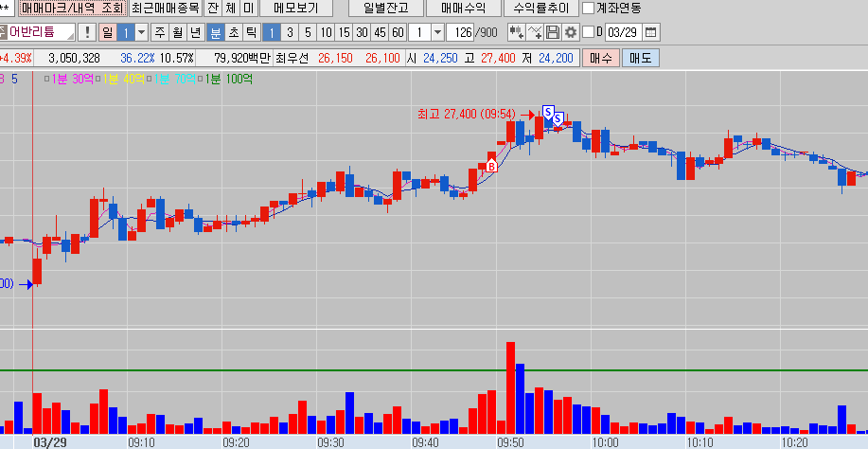
Task: Enable the 계좌연동 checkbox
Action: click(x=589, y=9)
